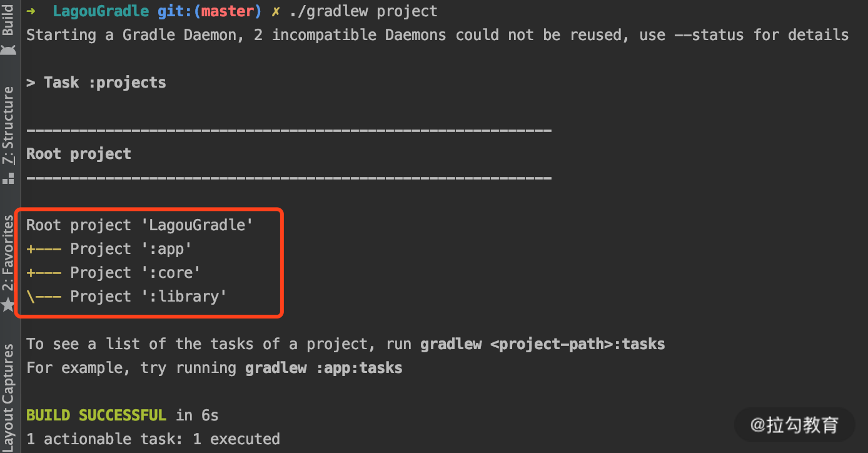Screen dimensions: 868x453
Task: Open the Structure tool window tab
Action: [x=8, y=125]
